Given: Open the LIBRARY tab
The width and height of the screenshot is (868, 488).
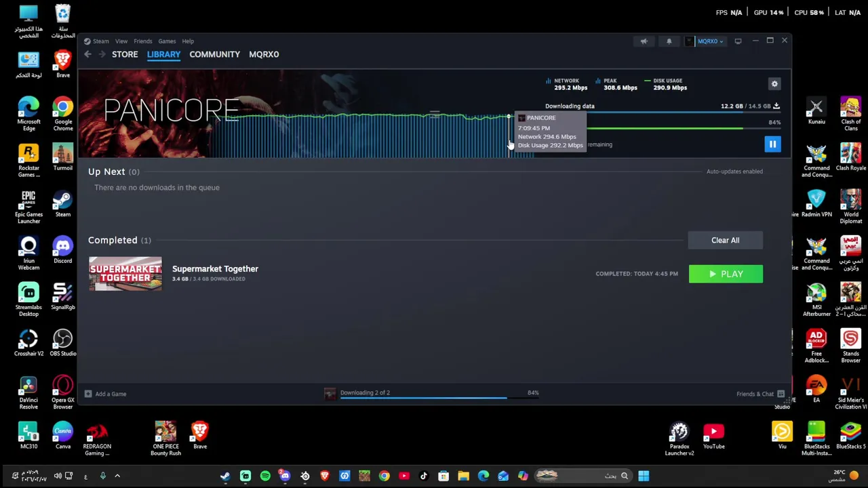Looking at the screenshot, I should click(163, 54).
